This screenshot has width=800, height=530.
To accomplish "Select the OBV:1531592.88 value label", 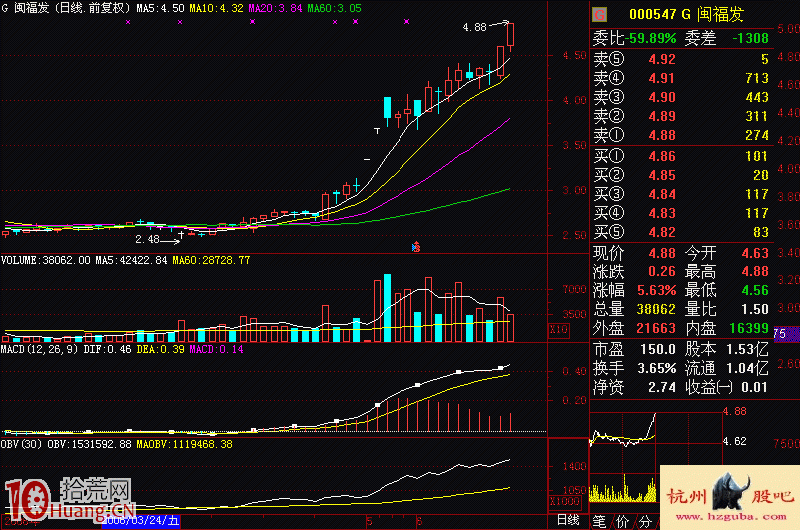I will tap(89, 444).
